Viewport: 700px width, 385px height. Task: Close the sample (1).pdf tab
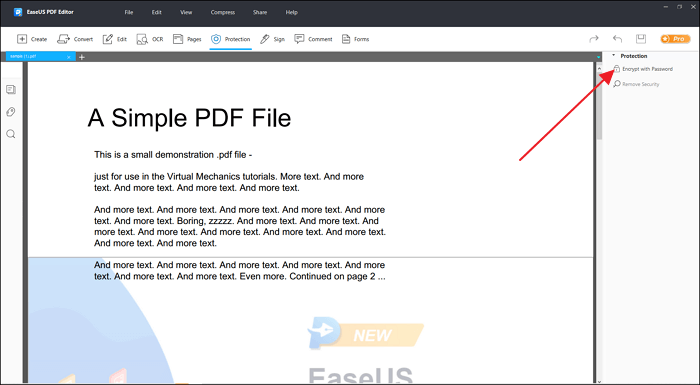click(69, 57)
